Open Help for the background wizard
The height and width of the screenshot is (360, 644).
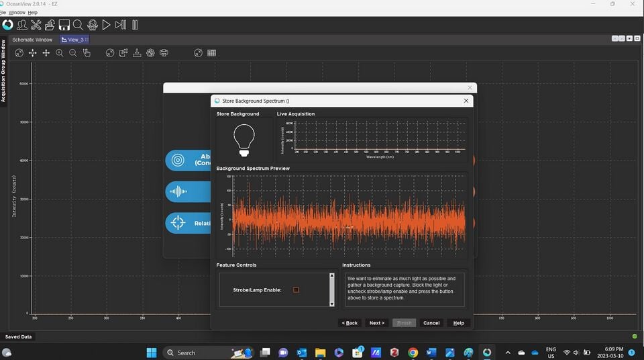[x=459, y=323]
